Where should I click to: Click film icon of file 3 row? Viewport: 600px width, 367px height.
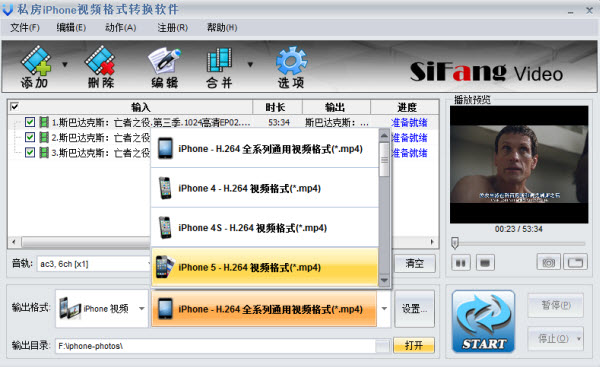(x=44, y=152)
